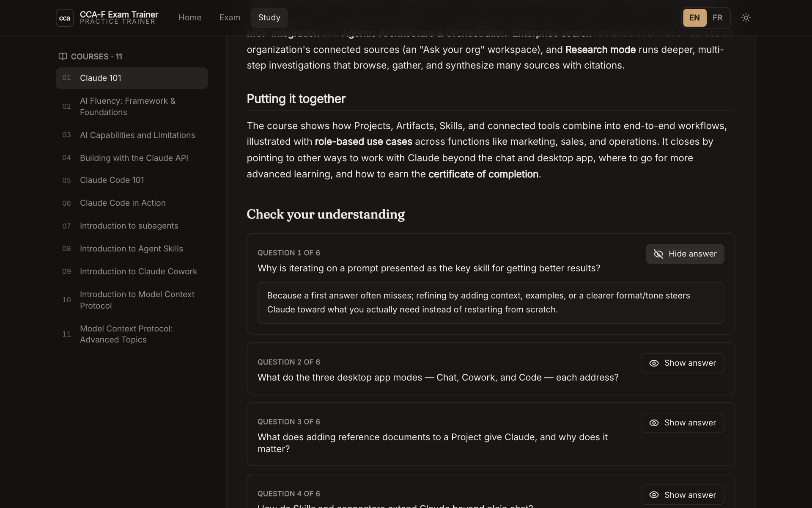Open Introduction to Claude Cowork course
Screen dimensions: 812x508
point(132,272)
